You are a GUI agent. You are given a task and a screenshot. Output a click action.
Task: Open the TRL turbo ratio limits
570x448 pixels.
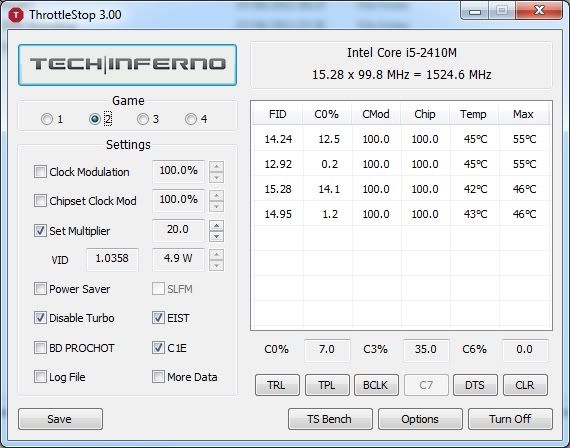point(277,385)
